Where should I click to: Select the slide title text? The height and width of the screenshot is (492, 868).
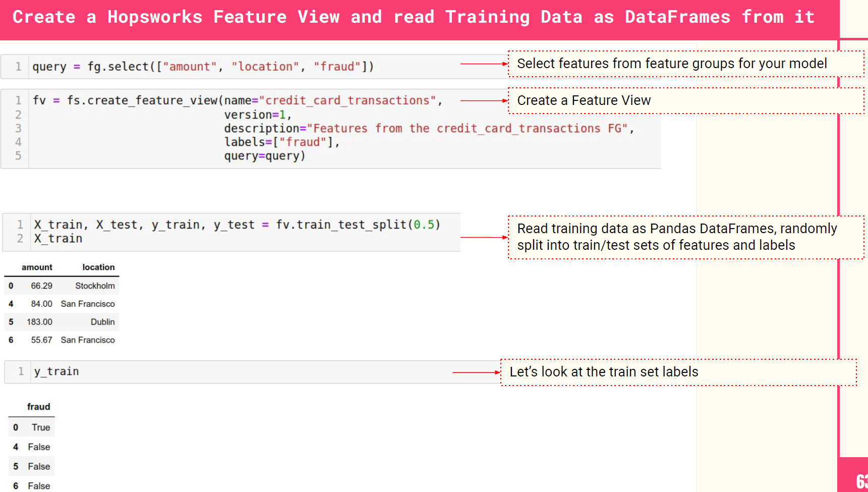click(x=414, y=17)
